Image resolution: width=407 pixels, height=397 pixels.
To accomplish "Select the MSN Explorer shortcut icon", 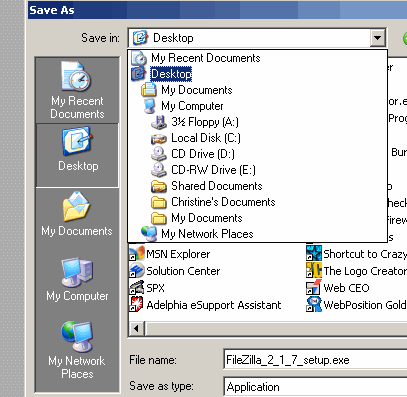I will (x=137, y=253).
